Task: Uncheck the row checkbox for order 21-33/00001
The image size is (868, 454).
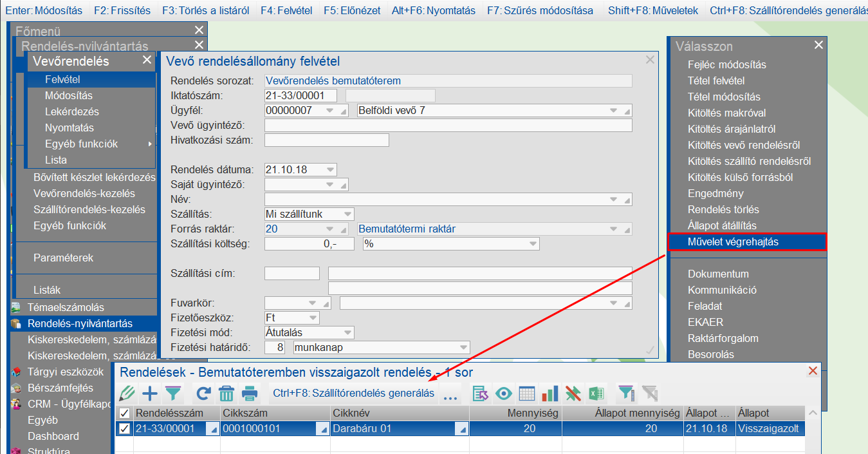Action: coord(125,429)
